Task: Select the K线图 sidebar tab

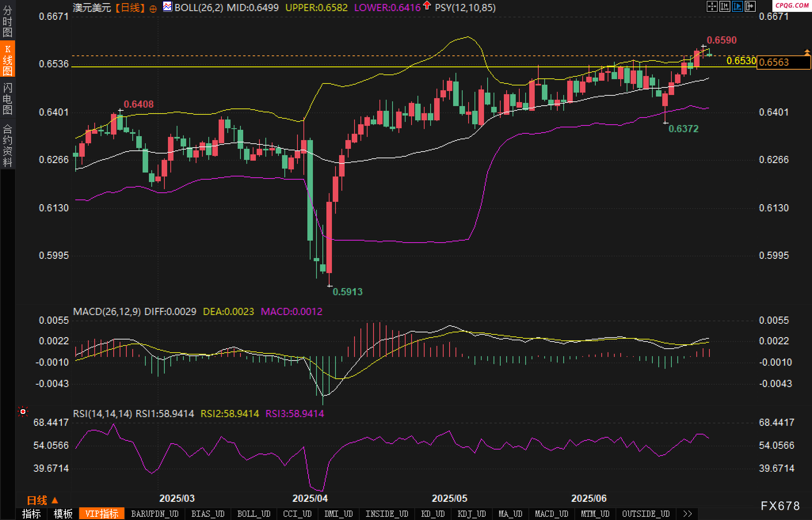Action: coord(8,59)
